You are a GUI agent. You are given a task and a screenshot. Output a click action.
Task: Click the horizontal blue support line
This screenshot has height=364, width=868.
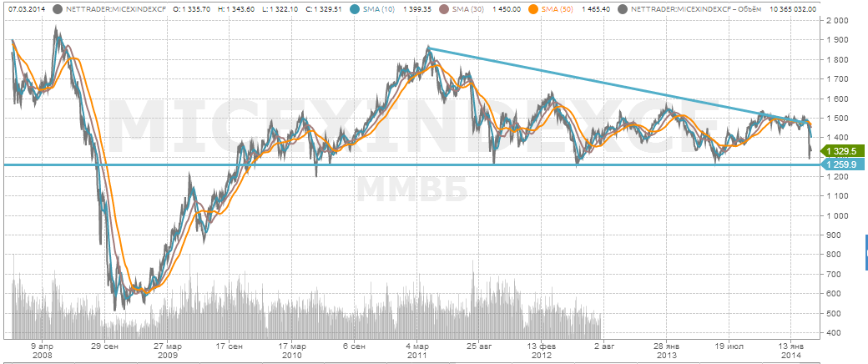(x=417, y=165)
